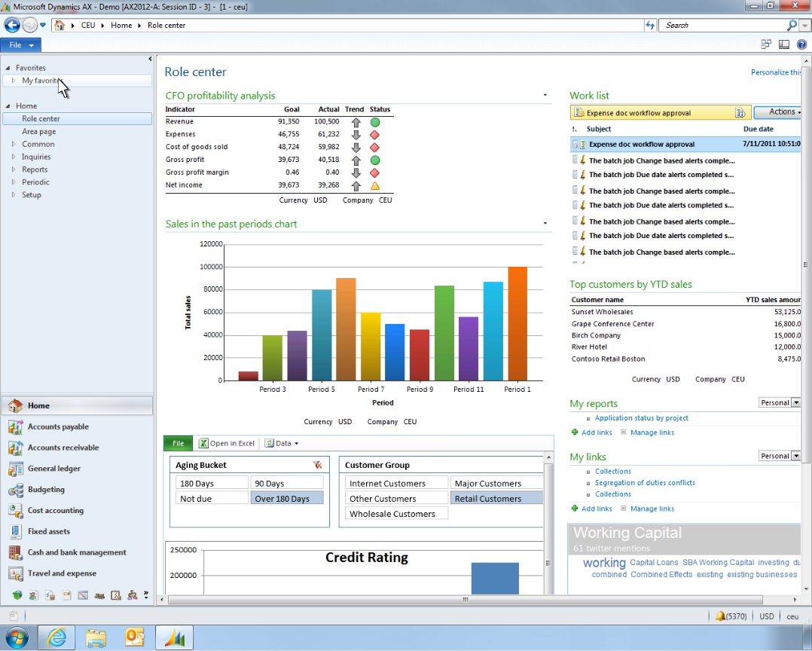Screen dimensions: 812x651
Task: Open the Accounts receivable module
Action: pos(63,448)
